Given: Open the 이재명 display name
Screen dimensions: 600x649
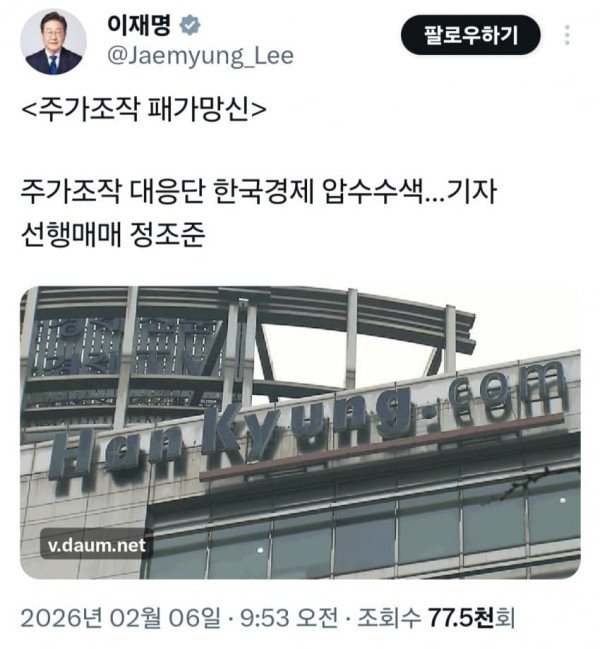Looking at the screenshot, I should pyautogui.click(x=139, y=25).
